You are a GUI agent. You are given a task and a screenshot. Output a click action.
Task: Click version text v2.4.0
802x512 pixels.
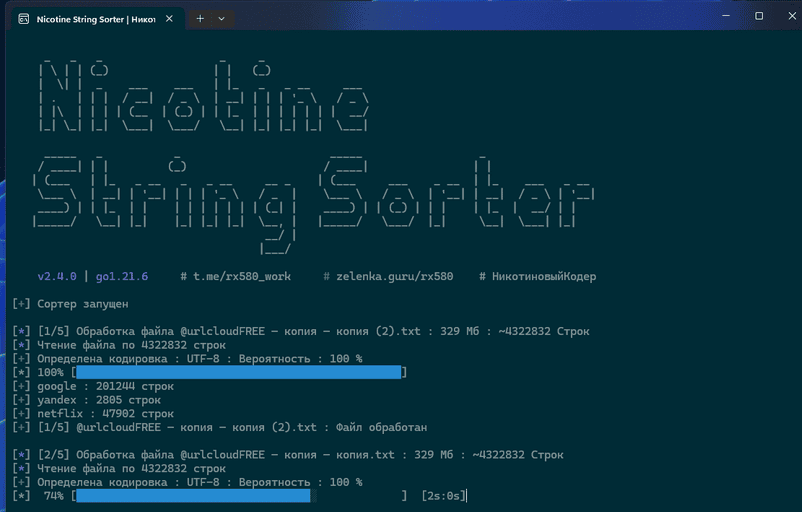[57, 277]
